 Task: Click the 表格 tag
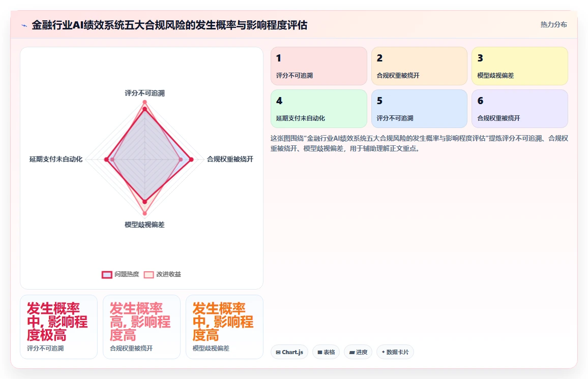[x=326, y=352]
